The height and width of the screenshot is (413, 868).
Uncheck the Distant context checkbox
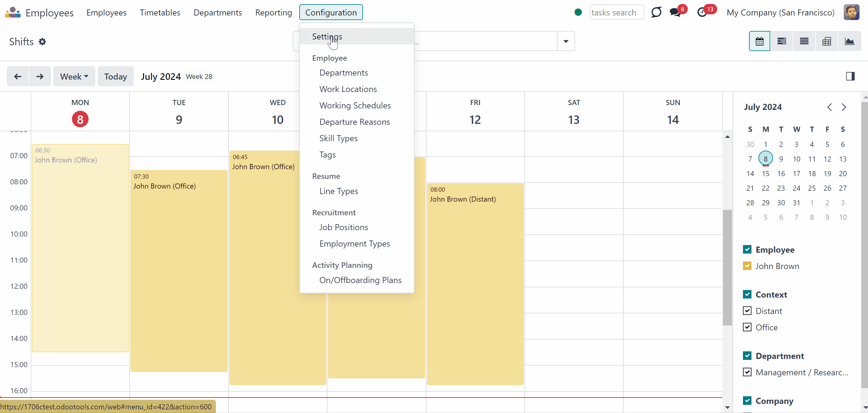click(x=747, y=311)
